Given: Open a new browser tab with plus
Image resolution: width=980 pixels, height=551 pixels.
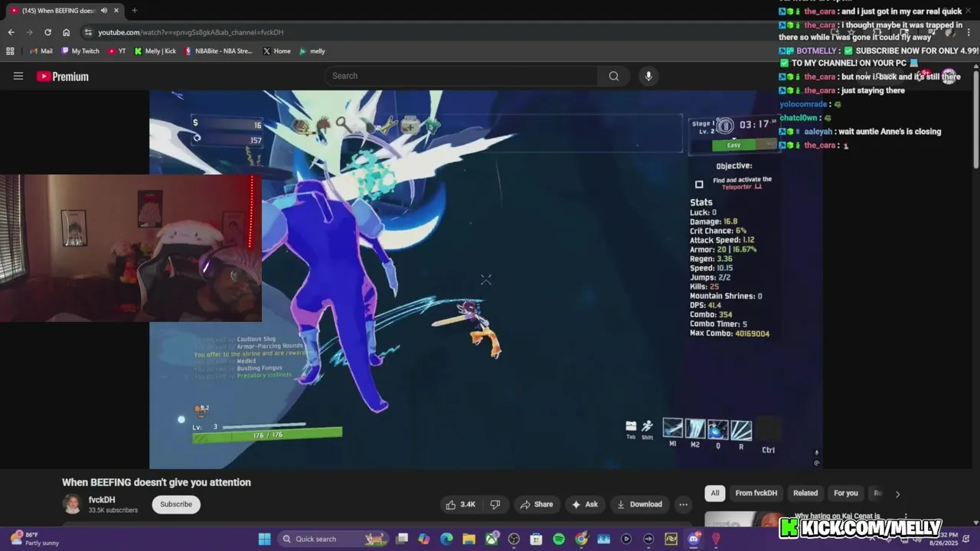Looking at the screenshot, I should click(134, 11).
